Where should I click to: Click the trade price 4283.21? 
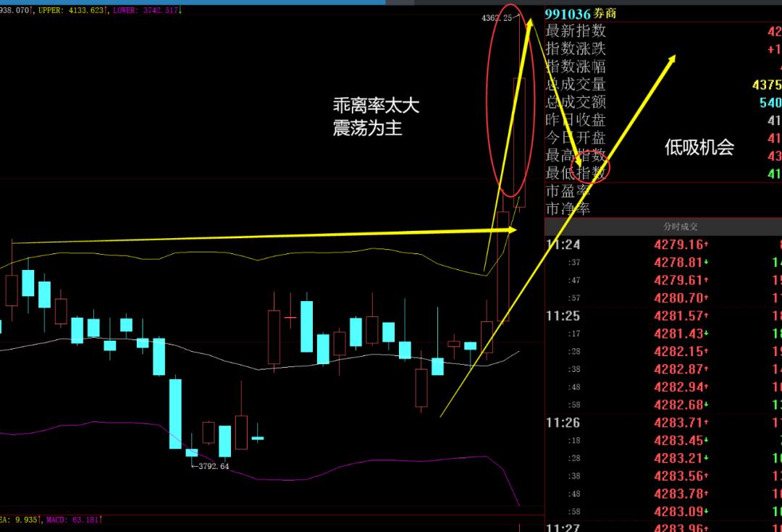[x=678, y=458]
